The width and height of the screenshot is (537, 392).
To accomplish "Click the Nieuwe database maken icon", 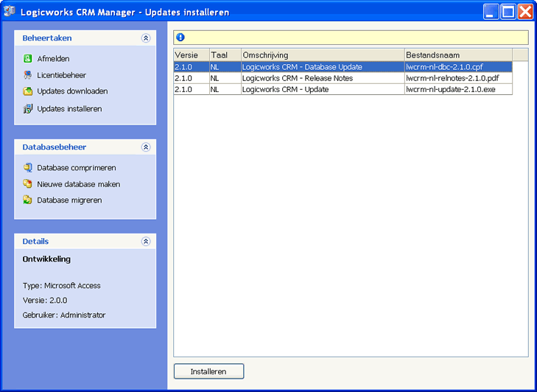I will point(28,184).
